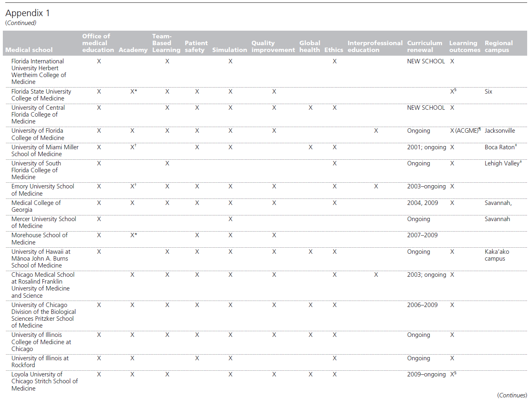This screenshot has height=399, width=532.
Task: Click the Office of medical education header
Action: [98, 43]
